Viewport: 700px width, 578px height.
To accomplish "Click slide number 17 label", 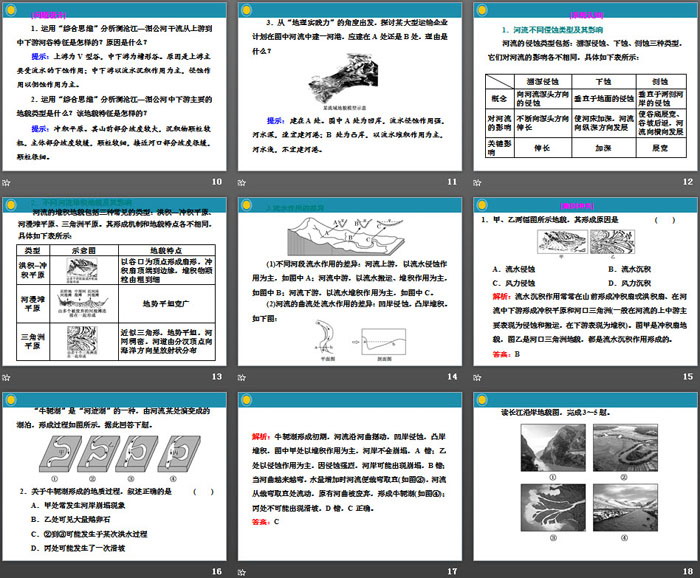I will (x=452, y=571).
